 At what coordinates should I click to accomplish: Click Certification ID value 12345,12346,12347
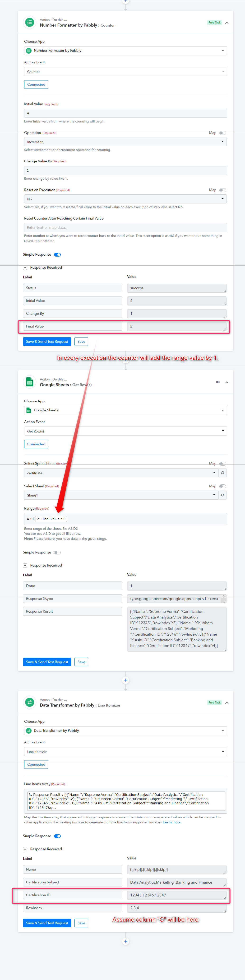tap(177, 895)
